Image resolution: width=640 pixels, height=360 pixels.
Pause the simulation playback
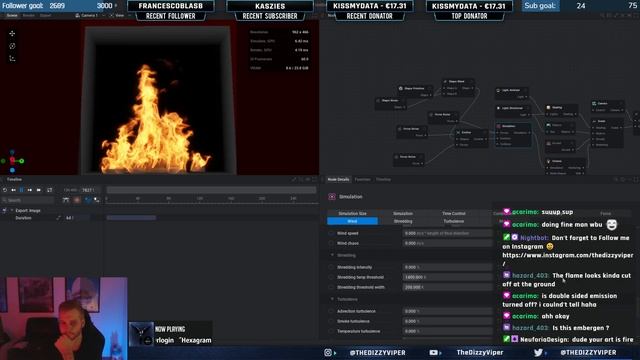coord(22,190)
